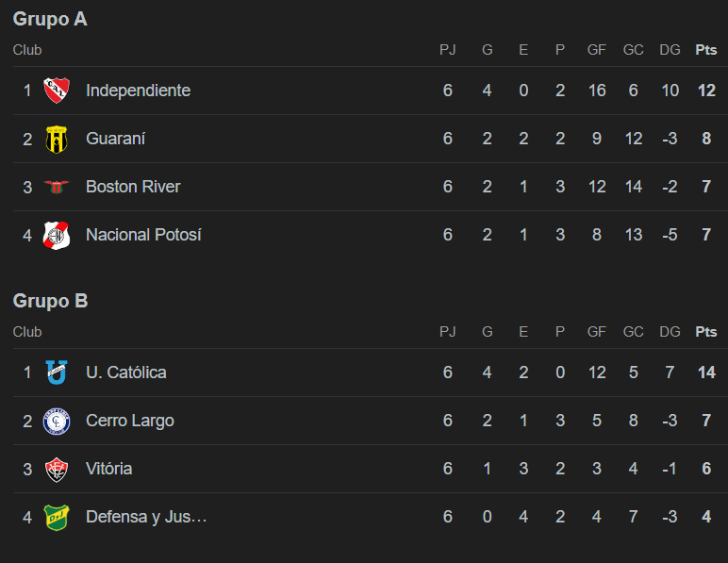Image resolution: width=728 pixels, height=563 pixels.
Task: Select the Cerro Largo team name
Action: (x=130, y=421)
